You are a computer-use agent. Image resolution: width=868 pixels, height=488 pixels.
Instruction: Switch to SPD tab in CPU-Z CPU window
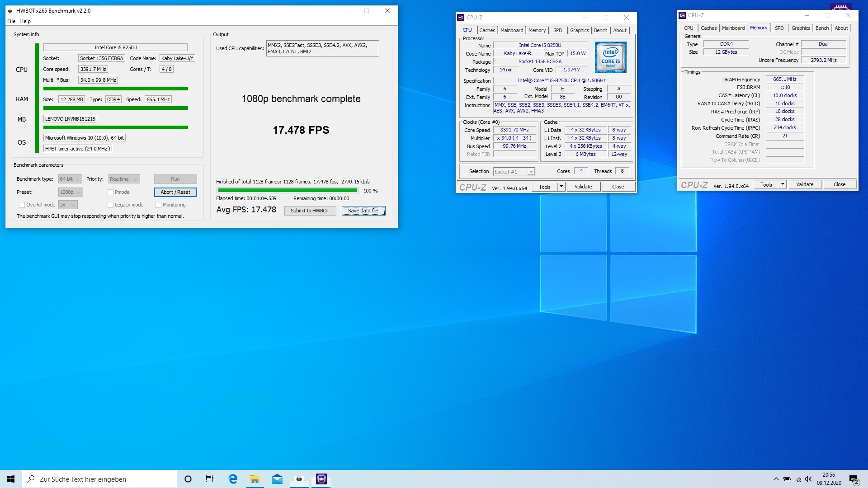pyautogui.click(x=558, y=30)
